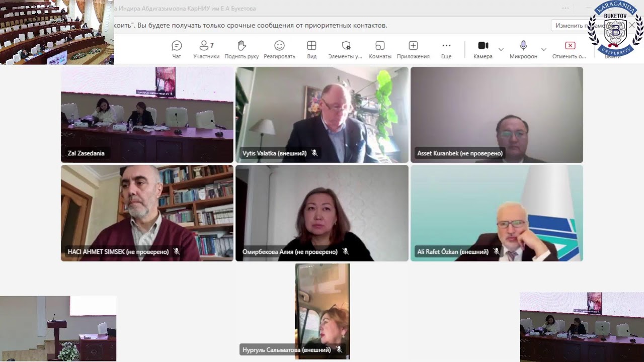Click muted mic icon beside Нургуль Салыматова
644x362 pixels.
(x=339, y=349)
